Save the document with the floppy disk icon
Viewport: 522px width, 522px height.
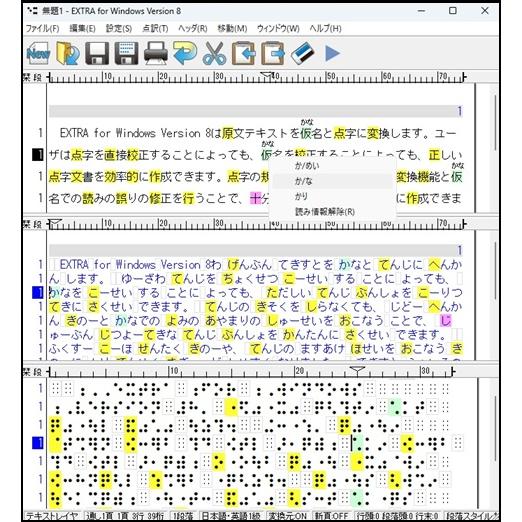tap(97, 53)
